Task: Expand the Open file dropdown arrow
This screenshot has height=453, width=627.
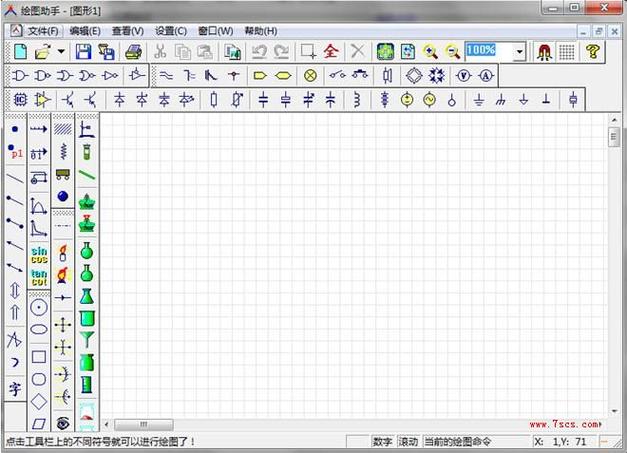Action: (x=61, y=51)
